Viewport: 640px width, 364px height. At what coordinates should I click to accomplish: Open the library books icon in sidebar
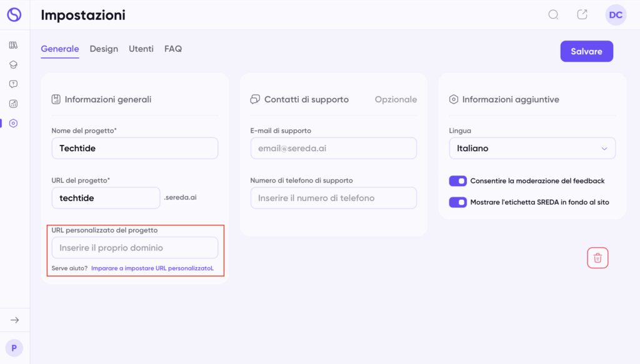(x=13, y=45)
